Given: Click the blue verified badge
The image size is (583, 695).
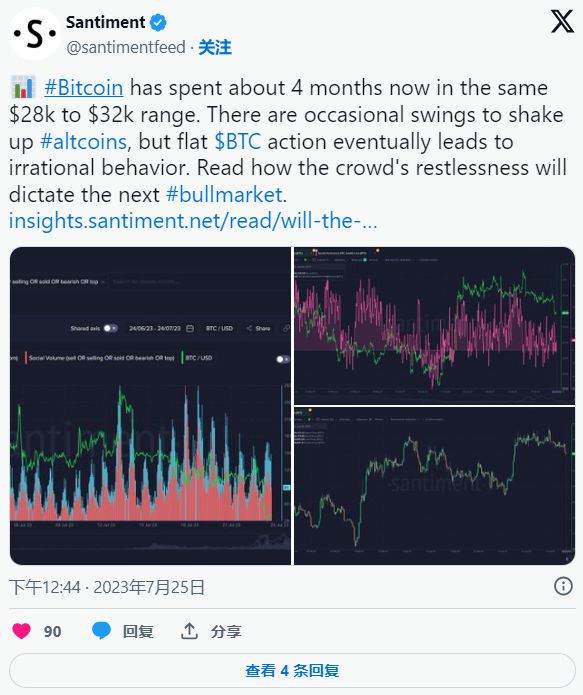Looking at the screenshot, I should [158, 23].
